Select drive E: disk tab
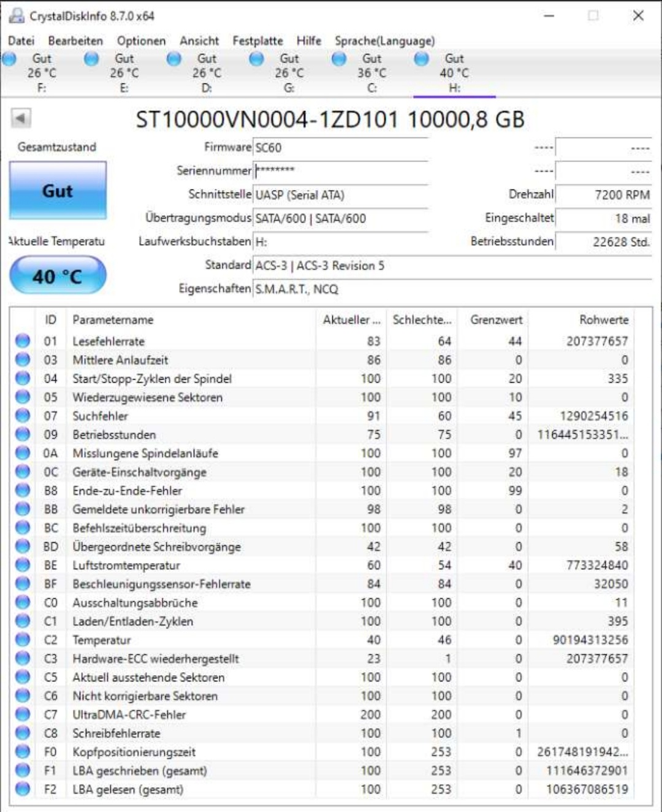This screenshot has width=662, height=812. (124, 73)
